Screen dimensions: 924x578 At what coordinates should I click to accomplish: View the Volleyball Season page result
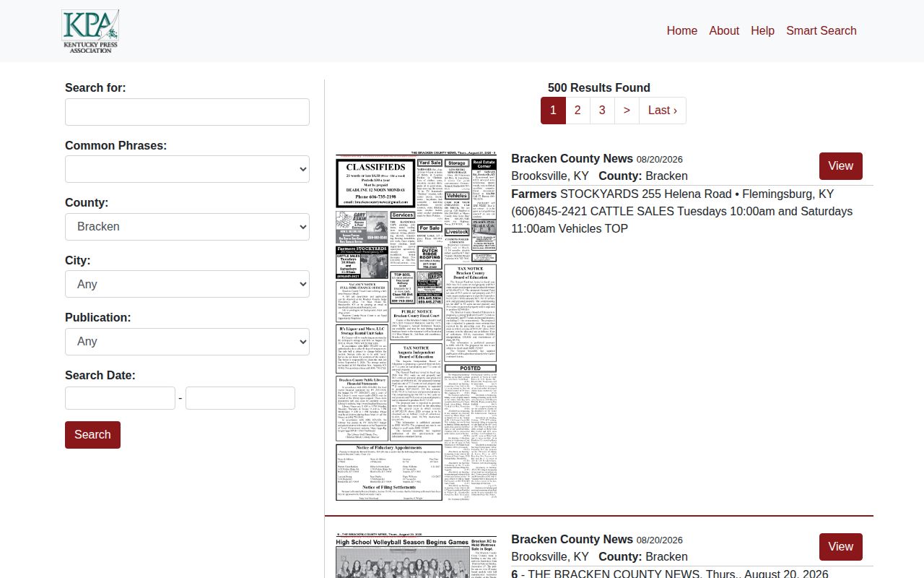[841, 547]
